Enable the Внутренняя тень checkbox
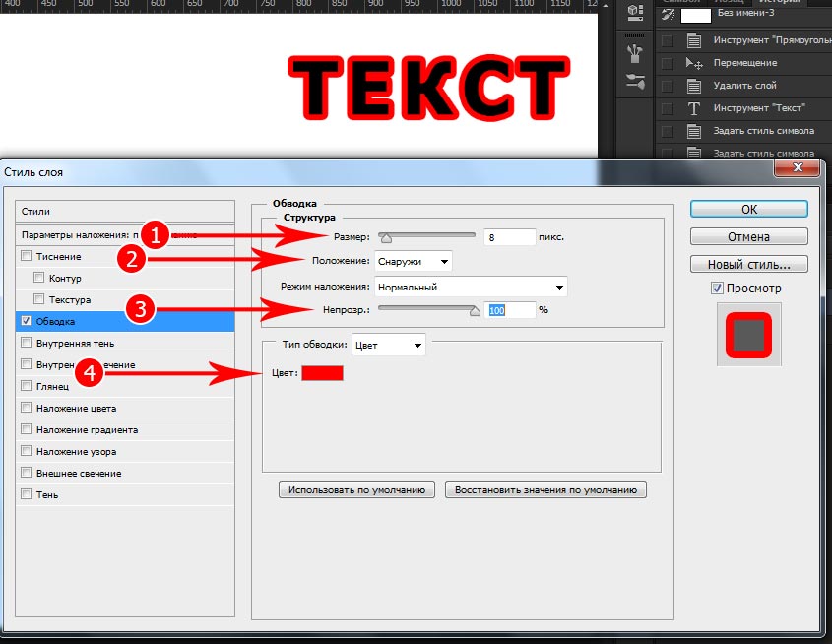 (26, 343)
